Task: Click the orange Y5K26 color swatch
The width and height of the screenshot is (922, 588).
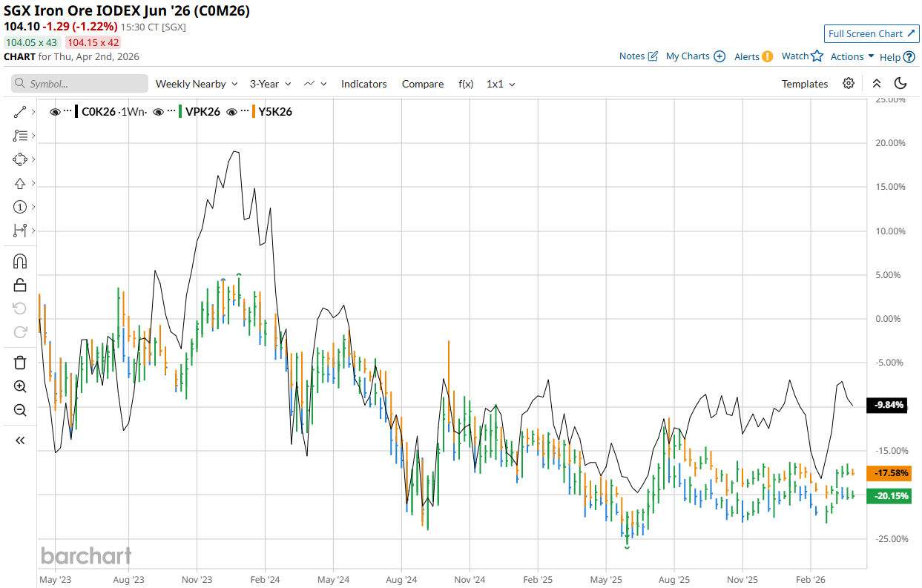Action: [255, 112]
